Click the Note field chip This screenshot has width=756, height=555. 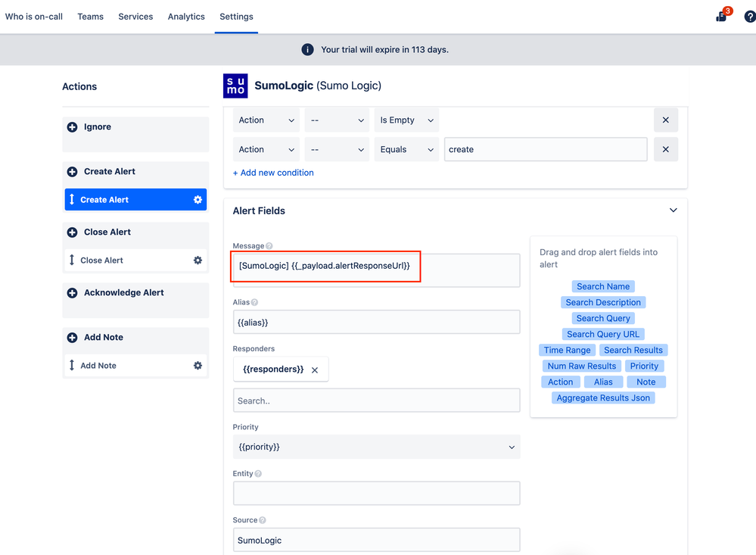click(x=646, y=382)
